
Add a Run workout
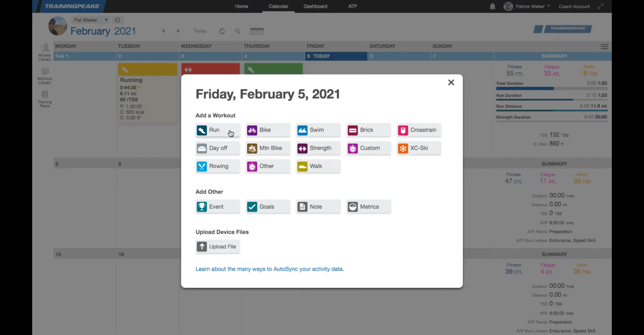[x=218, y=130]
